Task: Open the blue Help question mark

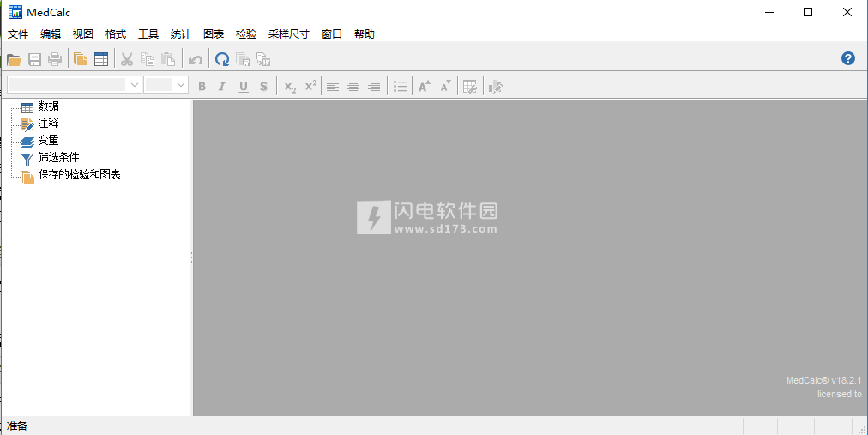Action: pyautogui.click(x=848, y=58)
